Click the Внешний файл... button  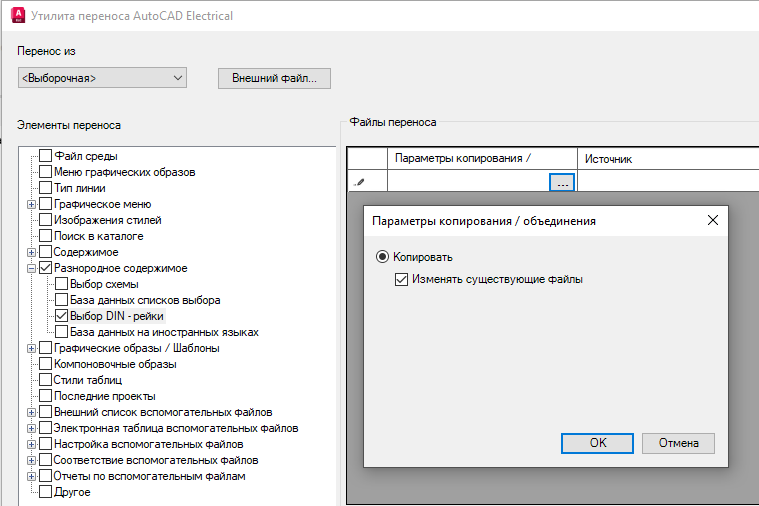click(x=274, y=78)
